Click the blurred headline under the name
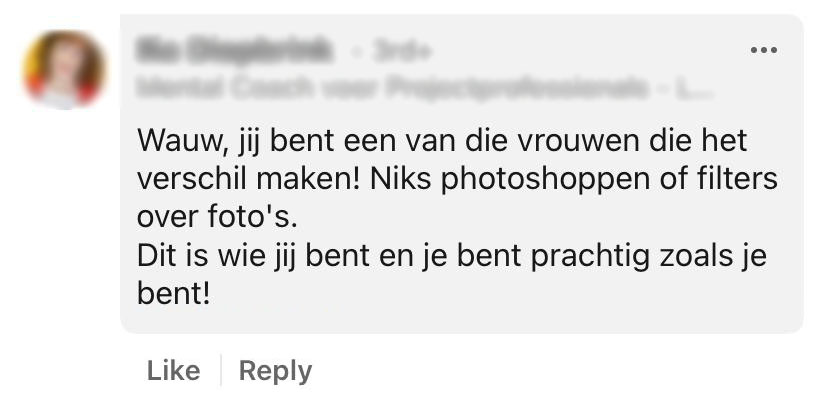The image size is (828, 403). point(425,88)
